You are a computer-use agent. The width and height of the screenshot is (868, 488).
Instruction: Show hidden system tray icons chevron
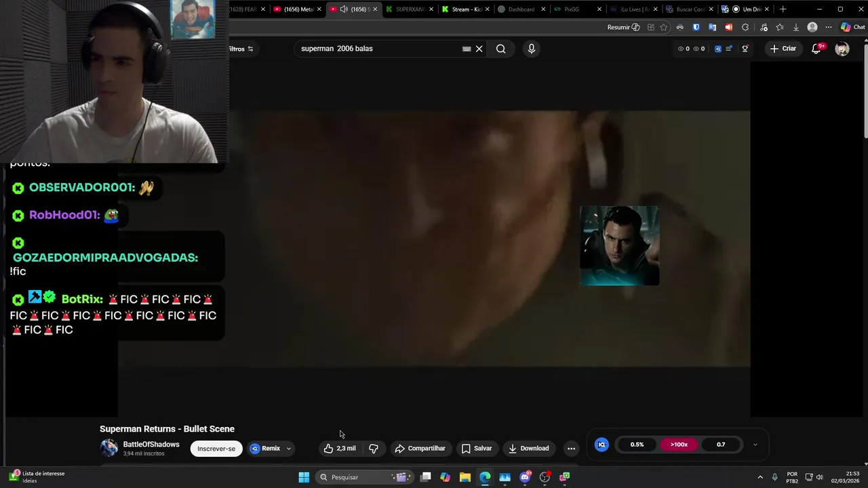click(x=760, y=477)
